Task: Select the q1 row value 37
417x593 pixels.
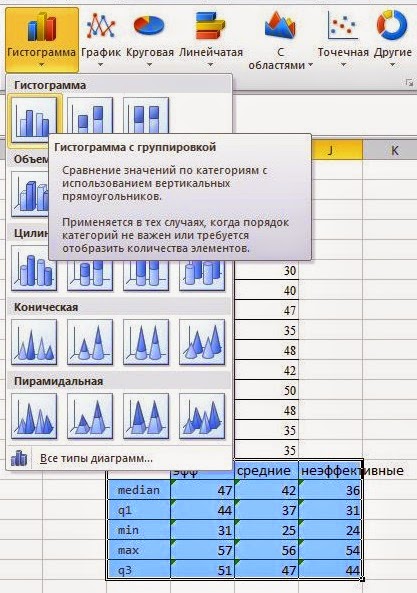Action: [267, 510]
